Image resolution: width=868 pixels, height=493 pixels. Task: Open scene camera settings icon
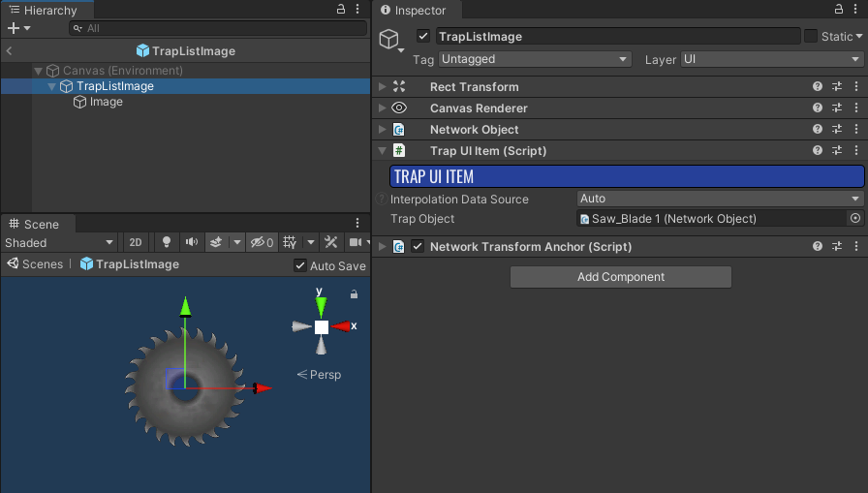[x=356, y=242]
